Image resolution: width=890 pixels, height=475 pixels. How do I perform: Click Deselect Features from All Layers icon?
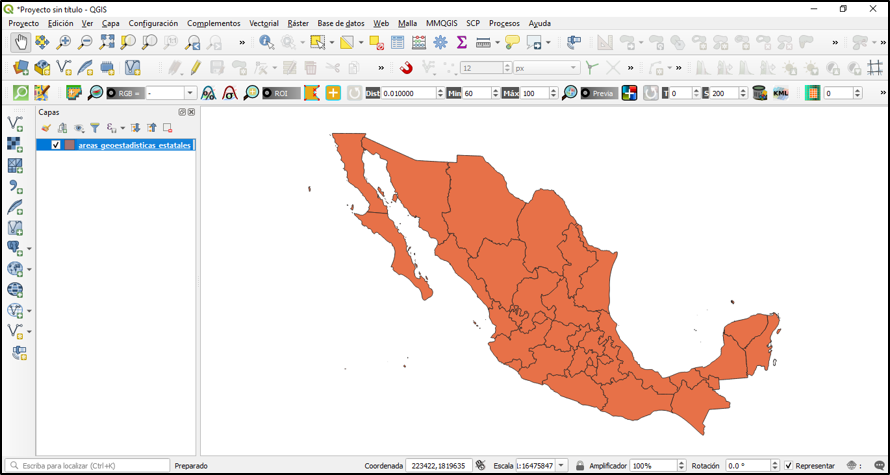point(376,42)
